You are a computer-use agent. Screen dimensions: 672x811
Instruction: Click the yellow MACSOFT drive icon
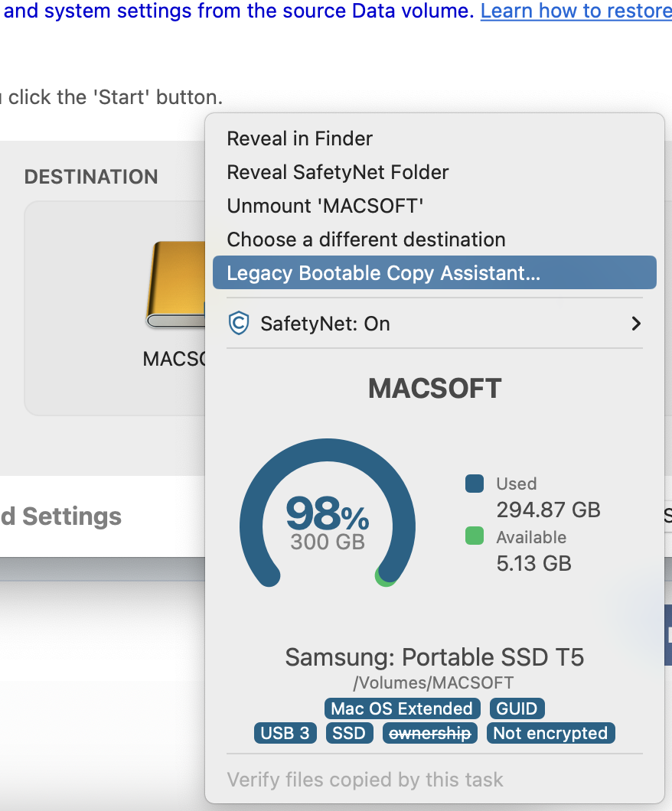coord(176,285)
